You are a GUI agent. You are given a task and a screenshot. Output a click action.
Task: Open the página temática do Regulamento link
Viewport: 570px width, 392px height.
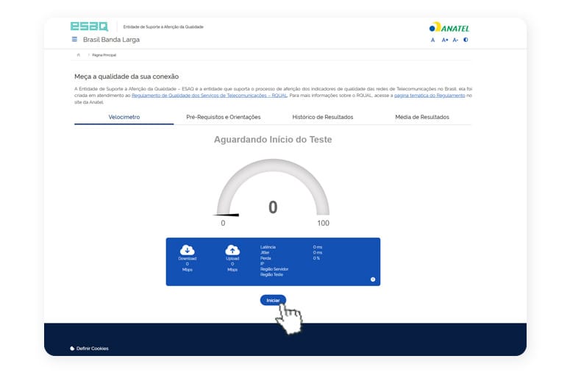point(430,96)
